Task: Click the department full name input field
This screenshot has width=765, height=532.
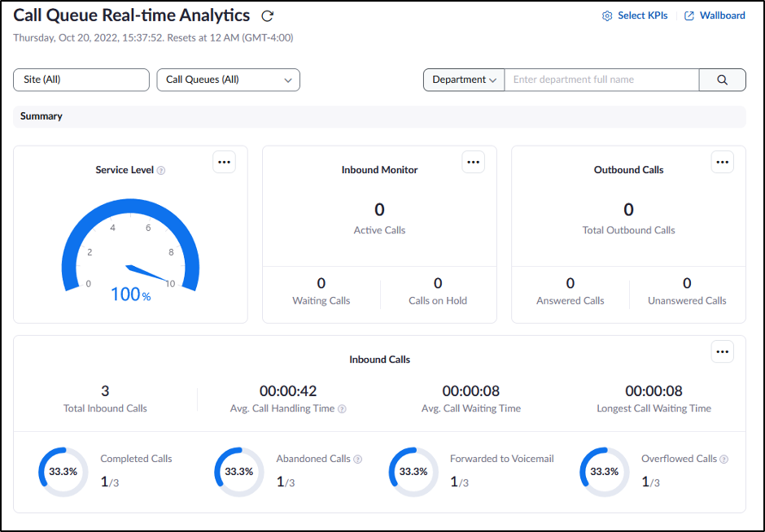Action: click(601, 80)
